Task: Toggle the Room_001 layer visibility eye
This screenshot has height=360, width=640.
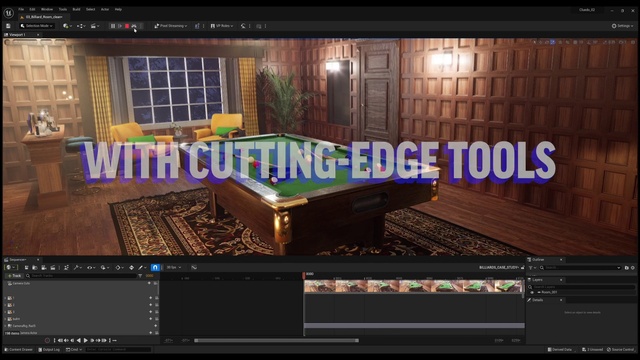Action: [532, 292]
